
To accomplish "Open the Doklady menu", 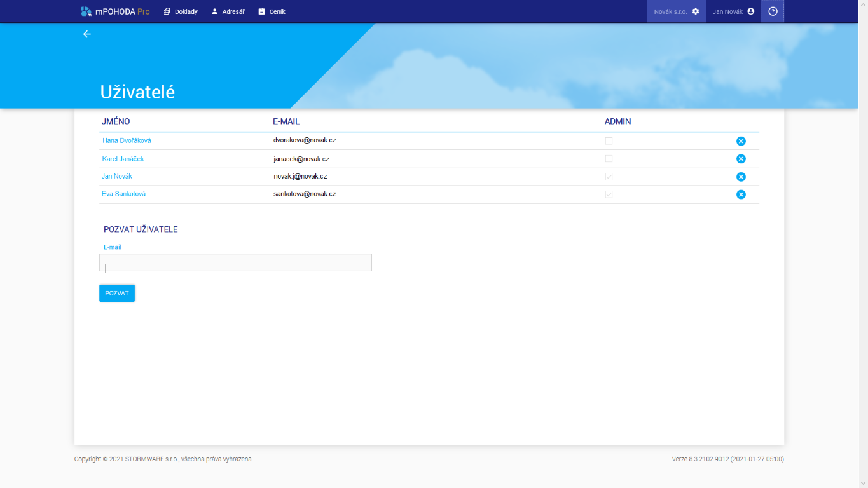I will coord(181,11).
